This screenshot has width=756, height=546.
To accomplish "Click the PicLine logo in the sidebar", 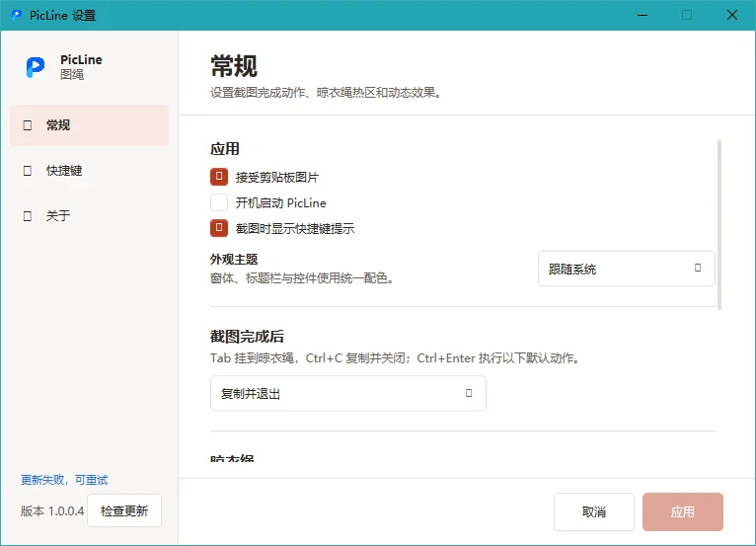I will click(x=36, y=67).
